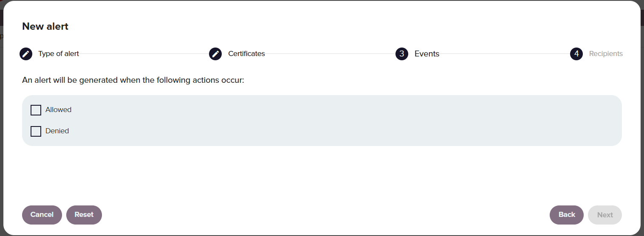This screenshot has height=236, width=644.
Task: Click the Denied text label
Action: pyautogui.click(x=57, y=131)
